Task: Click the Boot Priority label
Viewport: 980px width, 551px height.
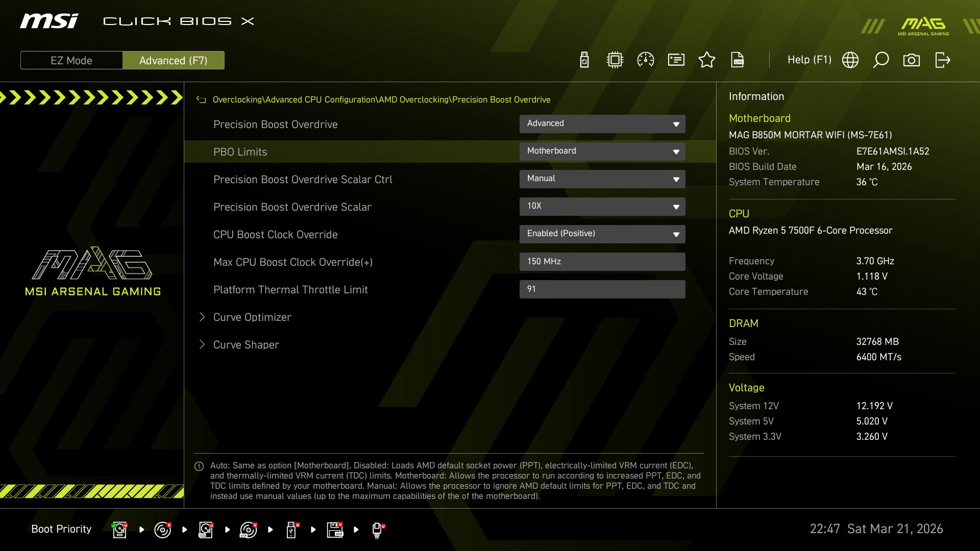Action: point(61,529)
